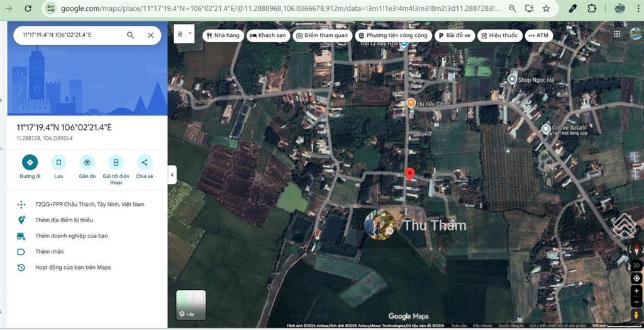644x330 pixels.
Task: Open Google account avatar on map
Action: [x=636, y=34]
